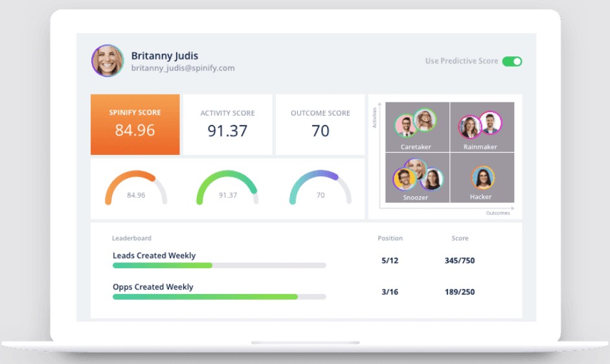
Task: Click the Leads Created Weekly label
Action: click(x=154, y=255)
